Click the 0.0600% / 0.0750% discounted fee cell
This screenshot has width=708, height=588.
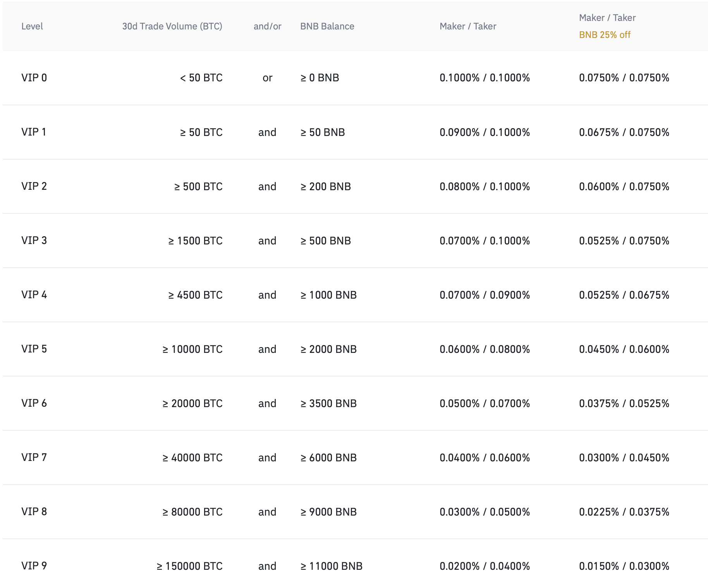click(x=624, y=187)
